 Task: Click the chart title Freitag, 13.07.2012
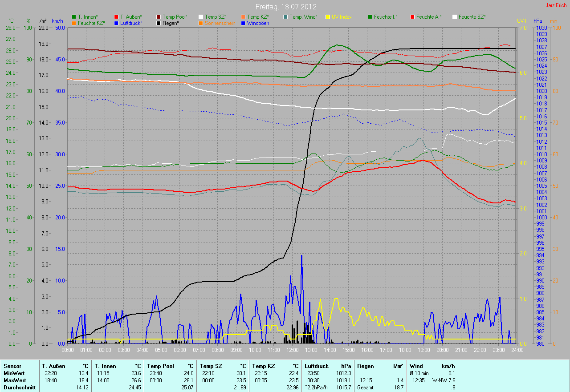[285, 7]
